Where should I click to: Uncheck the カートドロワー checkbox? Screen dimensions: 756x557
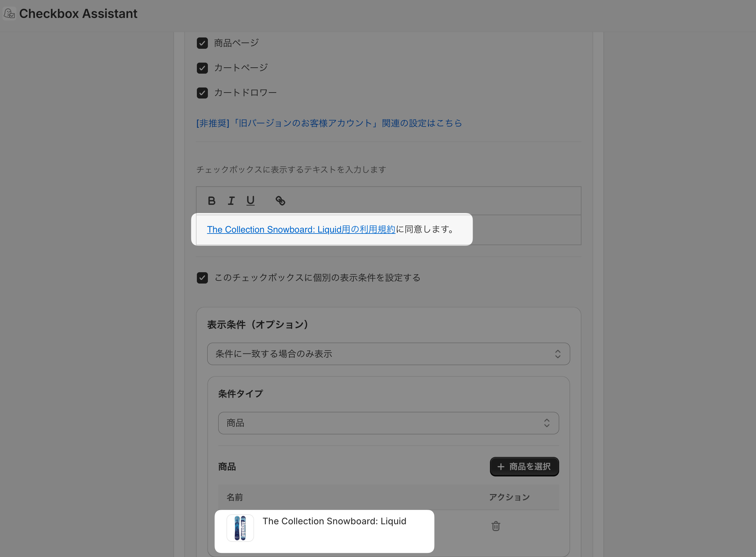202,93
